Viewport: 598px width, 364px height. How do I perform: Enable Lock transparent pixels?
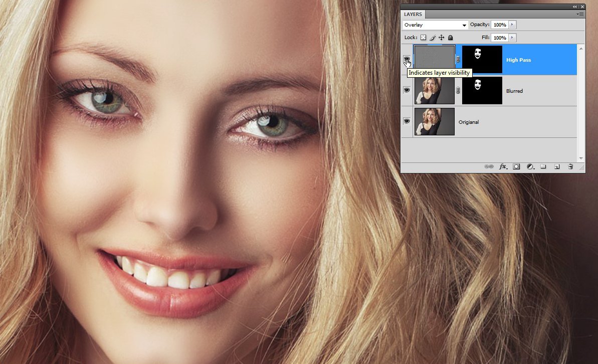tap(424, 38)
